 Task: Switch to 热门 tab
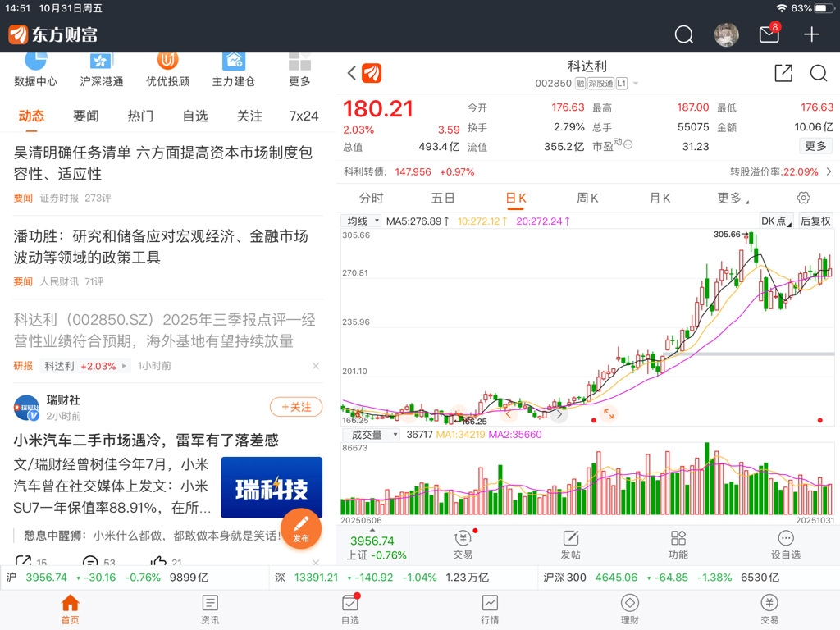coord(140,116)
